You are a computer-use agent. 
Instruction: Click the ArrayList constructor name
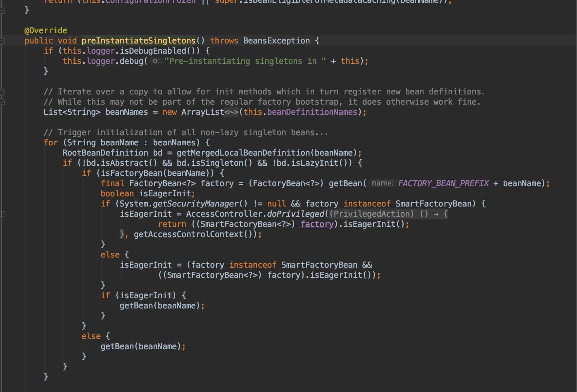tap(203, 112)
